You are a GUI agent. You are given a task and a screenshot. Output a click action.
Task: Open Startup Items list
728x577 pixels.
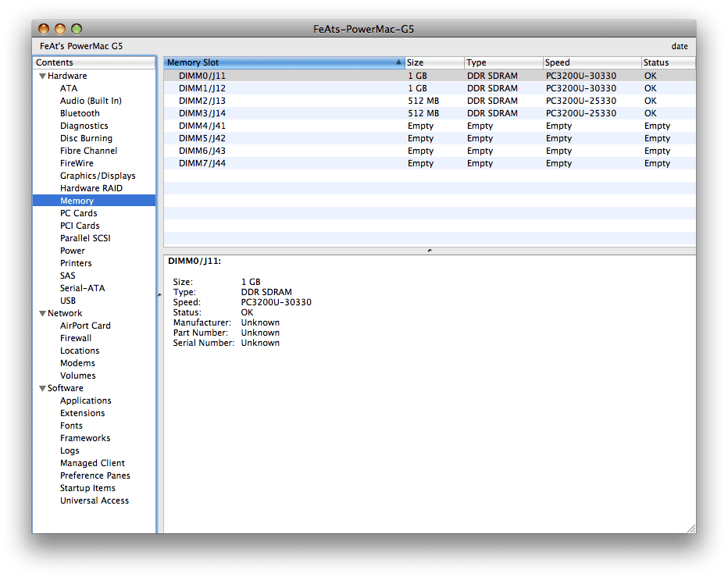(x=87, y=488)
